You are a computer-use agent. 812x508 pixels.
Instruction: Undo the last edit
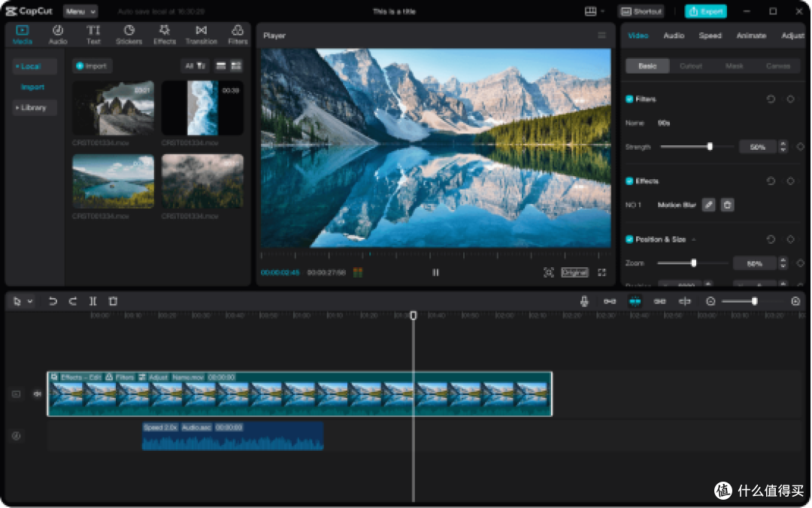tap(53, 301)
